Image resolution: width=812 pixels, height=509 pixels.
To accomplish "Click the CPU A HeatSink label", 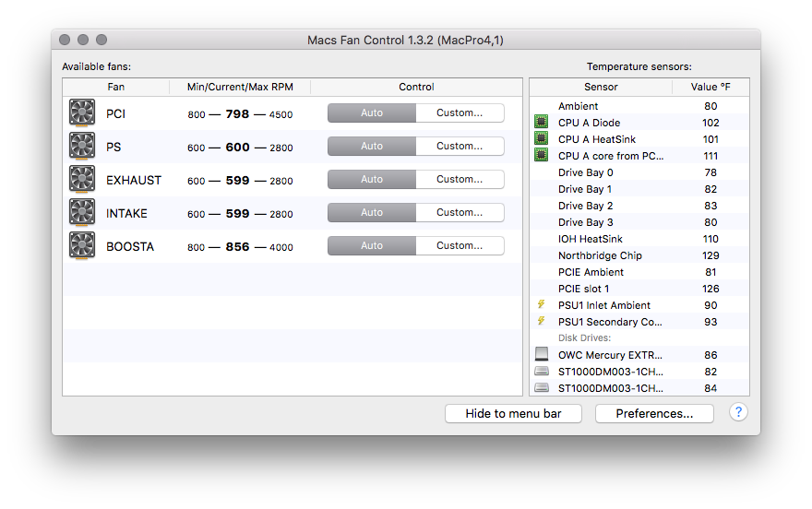I will pyautogui.click(x=597, y=139).
